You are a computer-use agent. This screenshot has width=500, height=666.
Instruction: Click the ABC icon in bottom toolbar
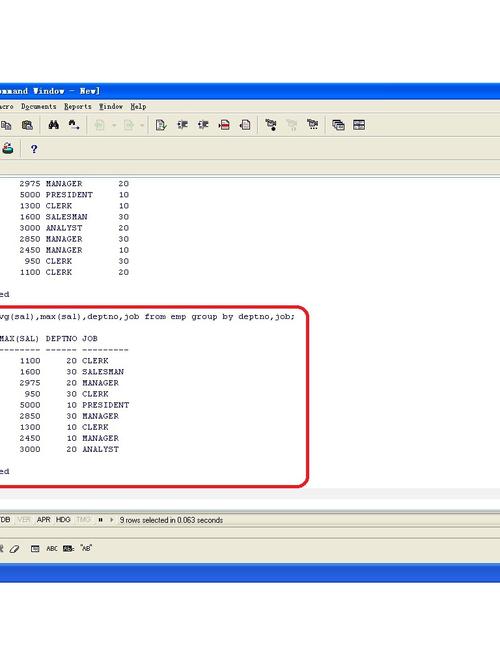point(52,549)
